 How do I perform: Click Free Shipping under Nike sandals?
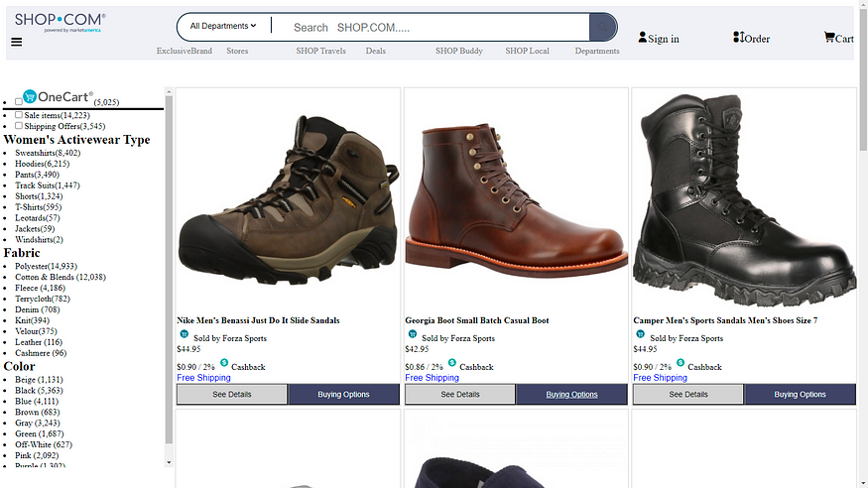point(203,378)
